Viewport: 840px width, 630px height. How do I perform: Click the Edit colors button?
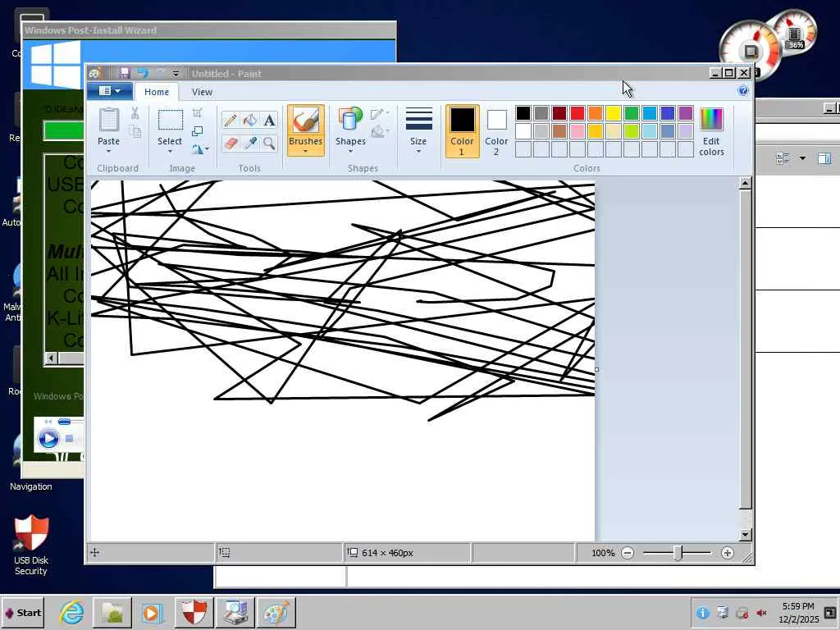(x=711, y=132)
